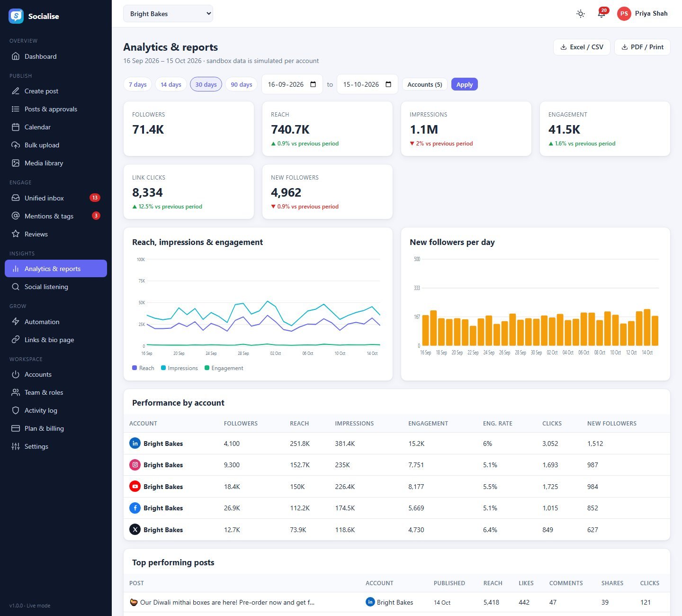Open Automation in sidebar
This screenshot has width=682, height=616.
click(56, 322)
